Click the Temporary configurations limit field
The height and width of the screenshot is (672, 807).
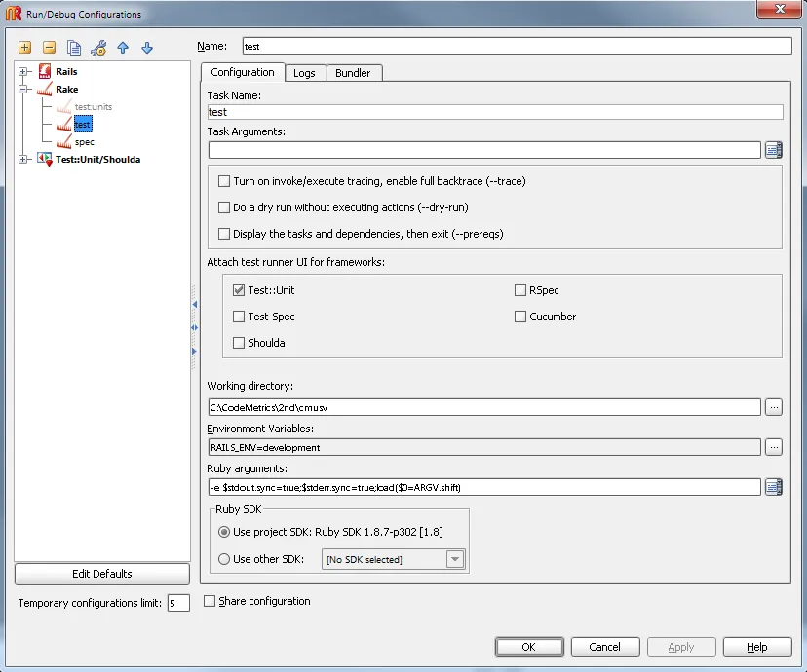click(178, 603)
